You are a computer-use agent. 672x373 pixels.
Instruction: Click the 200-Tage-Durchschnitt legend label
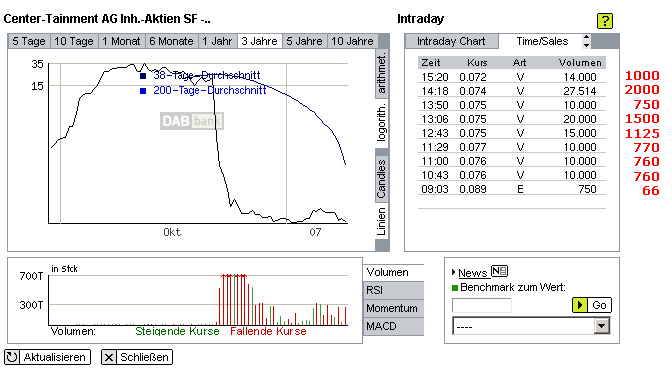(x=210, y=90)
